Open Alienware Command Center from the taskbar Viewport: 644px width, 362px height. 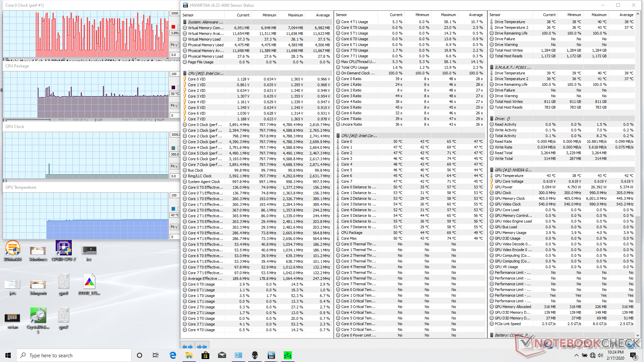(255, 355)
